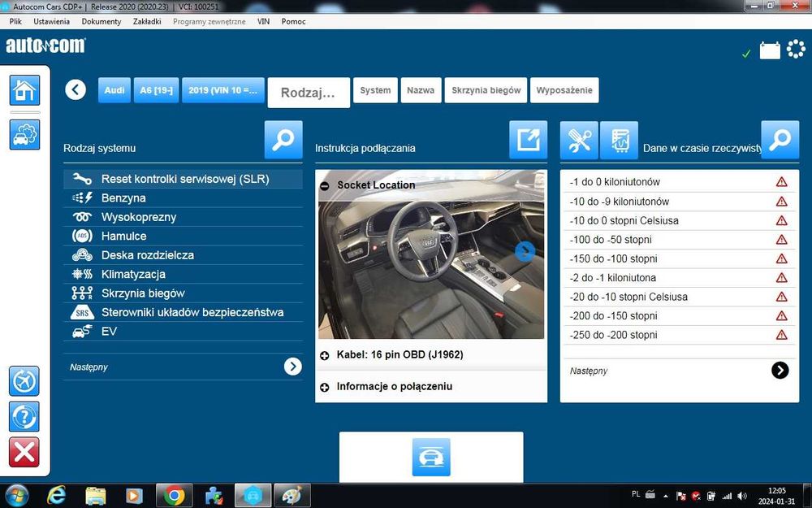
Task: Click warning triangle for -100 do -50 stopni
Action: click(x=781, y=240)
